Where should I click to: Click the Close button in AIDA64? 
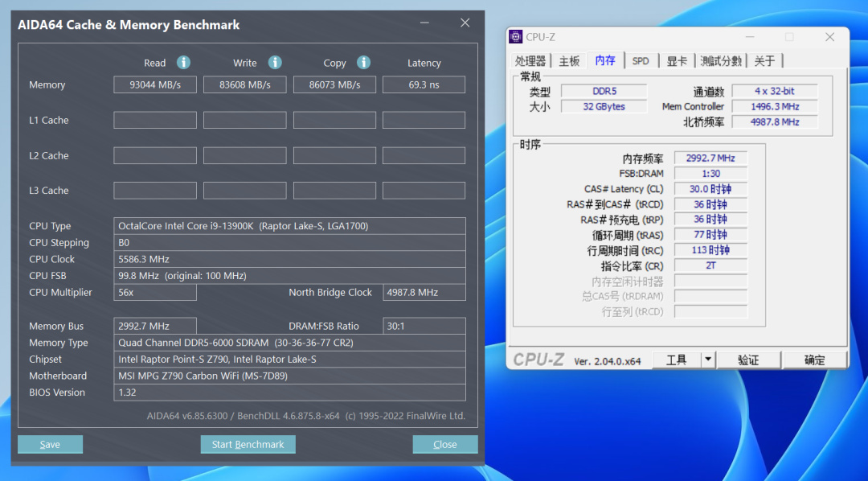click(445, 445)
